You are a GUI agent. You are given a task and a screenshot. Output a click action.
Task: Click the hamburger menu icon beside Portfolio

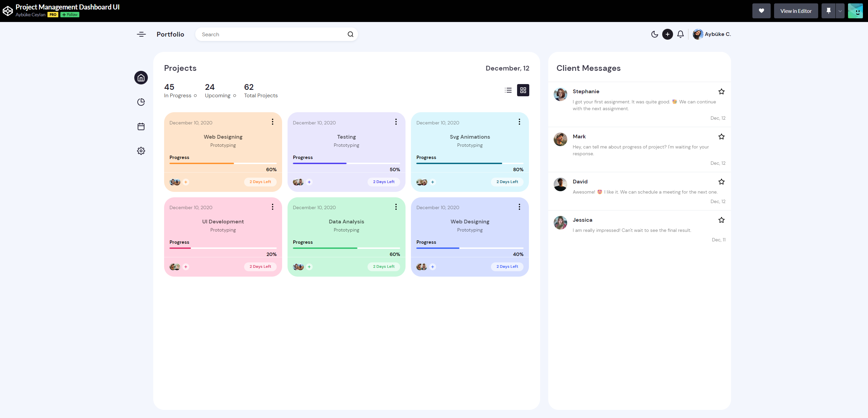[x=141, y=34]
